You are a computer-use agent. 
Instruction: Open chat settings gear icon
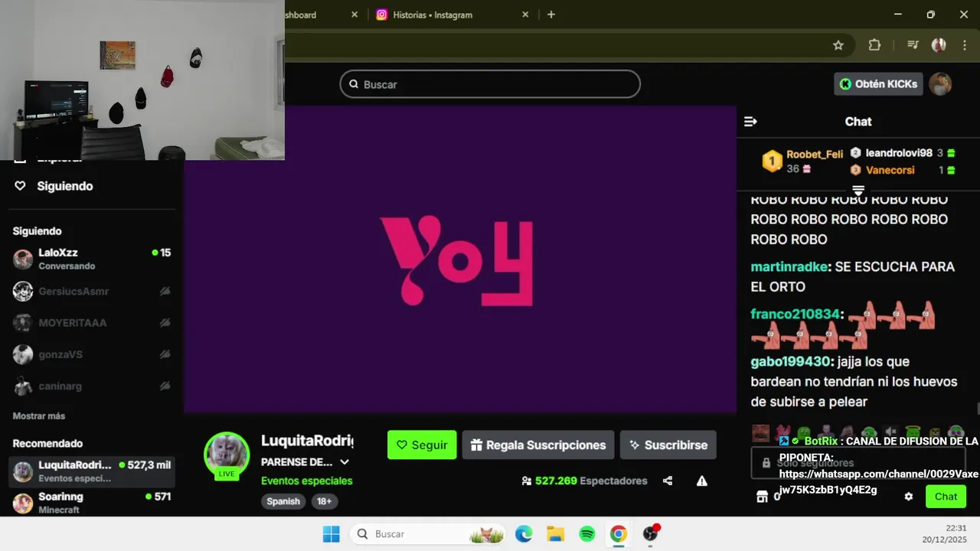[909, 497]
